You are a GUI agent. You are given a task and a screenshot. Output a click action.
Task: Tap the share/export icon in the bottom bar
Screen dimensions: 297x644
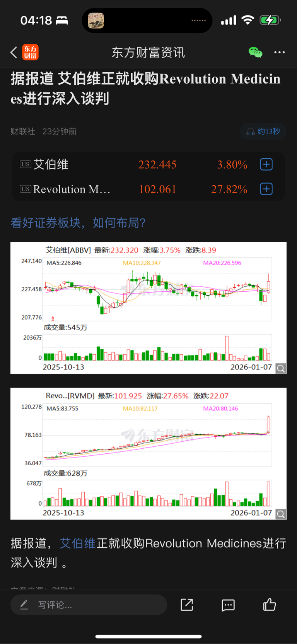pos(187,605)
